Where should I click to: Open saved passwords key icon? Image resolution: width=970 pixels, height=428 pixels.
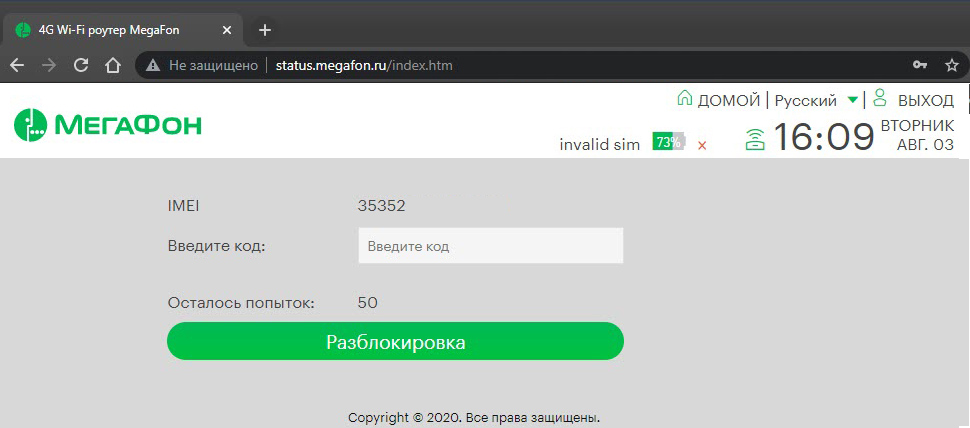(919, 65)
